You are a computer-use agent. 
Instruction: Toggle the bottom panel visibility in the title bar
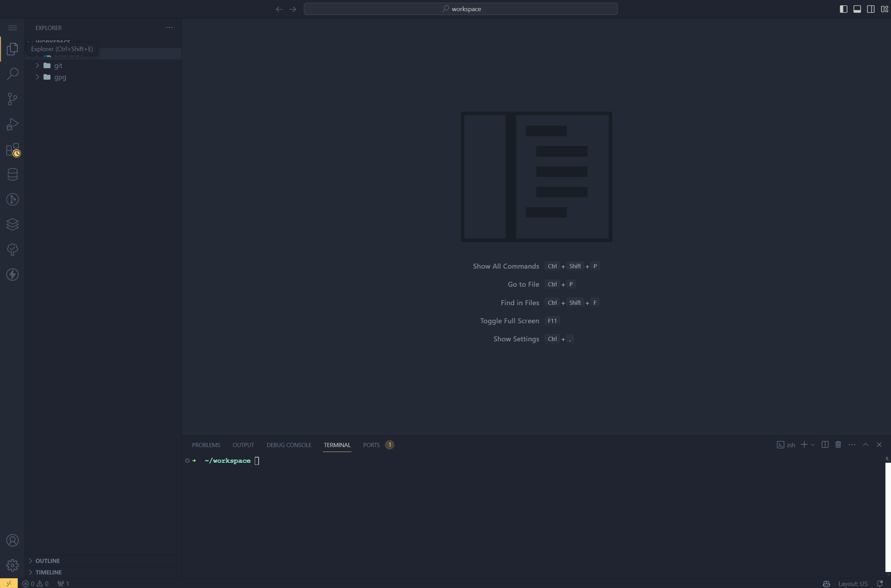[857, 9]
